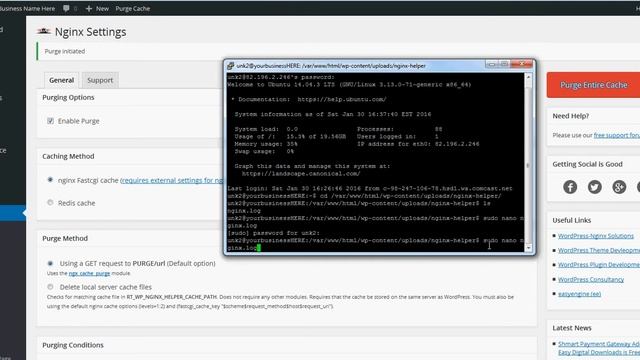The height and width of the screenshot is (360, 640).
Task: Switch to the General tab
Action: coord(61,80)
